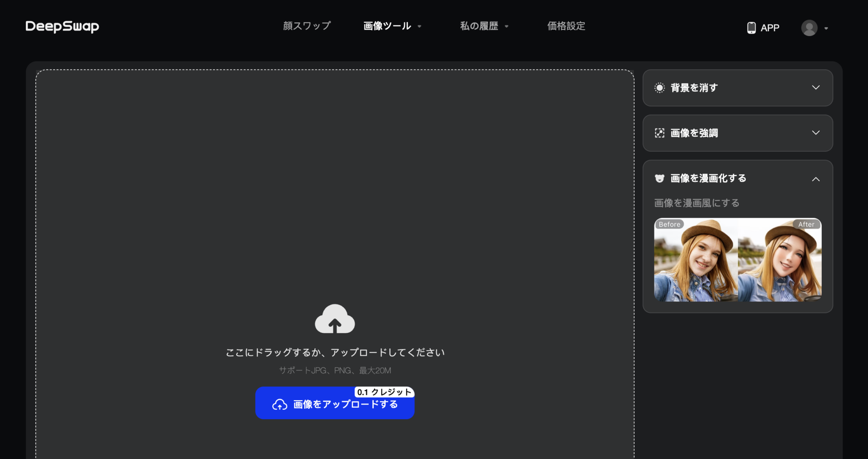Click the user profile avatar icon

click(810, 28)
